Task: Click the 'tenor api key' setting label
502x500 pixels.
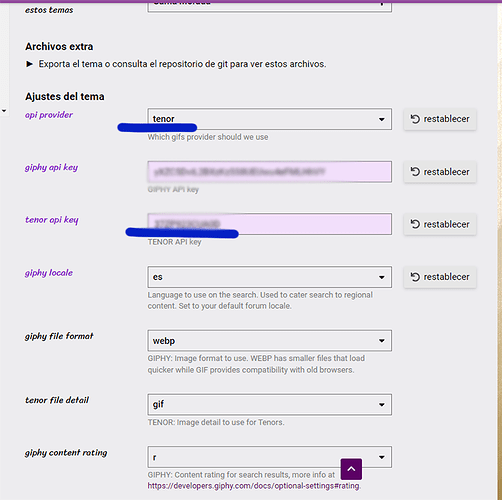Action: click(52, 220)
